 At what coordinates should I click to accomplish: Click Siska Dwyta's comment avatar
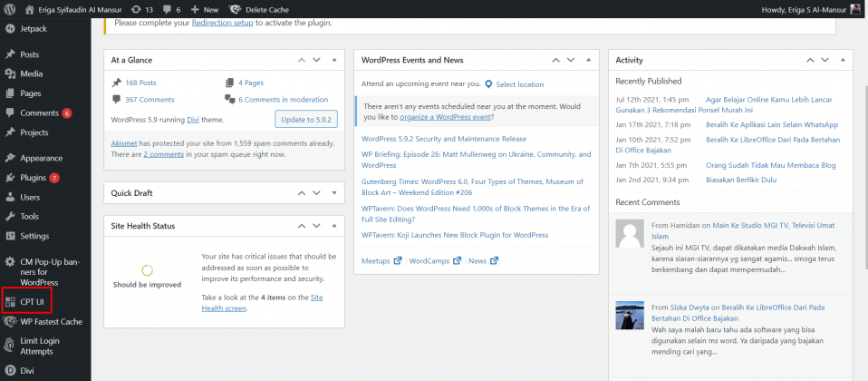click(x=630, y=316)
